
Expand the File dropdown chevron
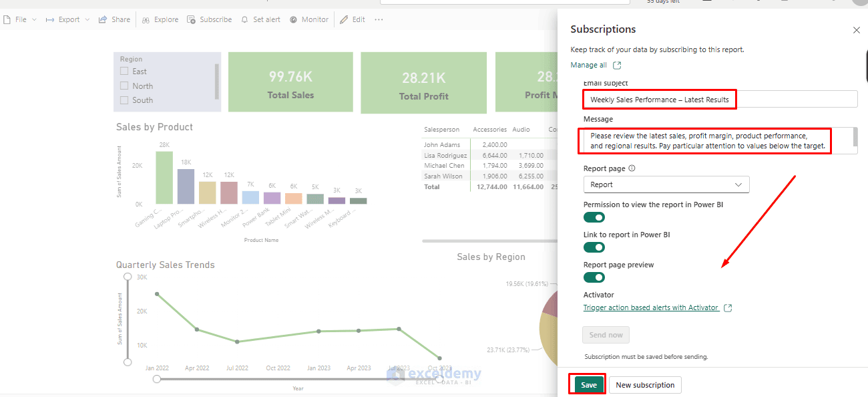click(x=33, y=20)
